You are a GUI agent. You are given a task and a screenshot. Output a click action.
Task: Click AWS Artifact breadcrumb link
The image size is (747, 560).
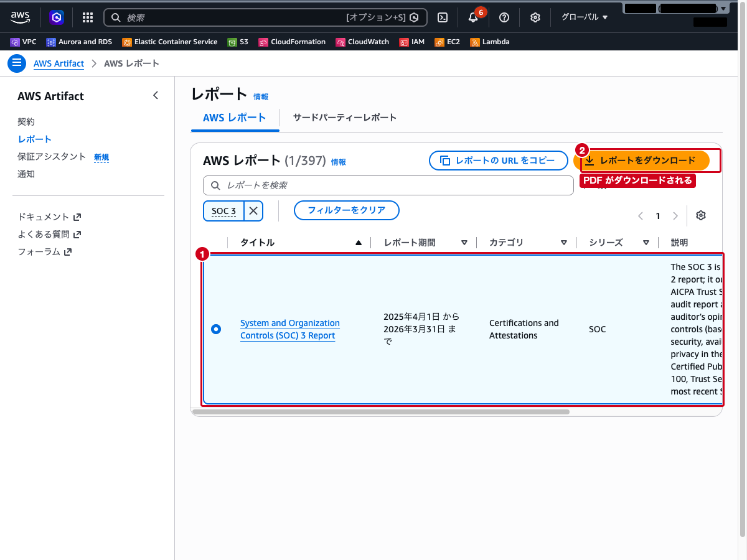[x=59, y=63]
